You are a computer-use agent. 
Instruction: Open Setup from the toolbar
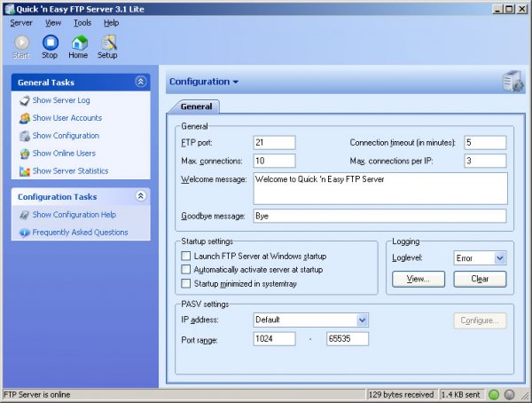pos(107,43)
